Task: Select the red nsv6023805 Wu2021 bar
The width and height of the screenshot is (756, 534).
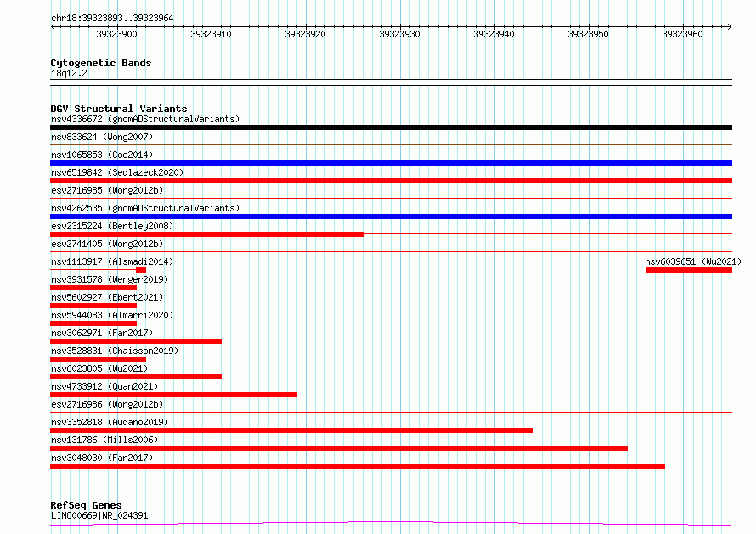Action: 136,377
